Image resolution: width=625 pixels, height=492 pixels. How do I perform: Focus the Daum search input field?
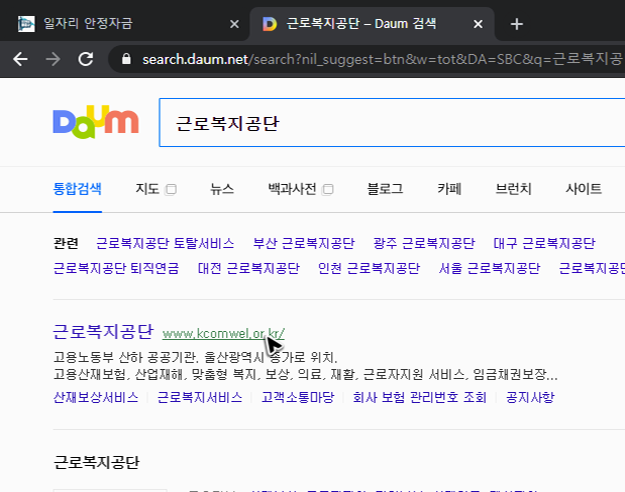coord(392,122)
